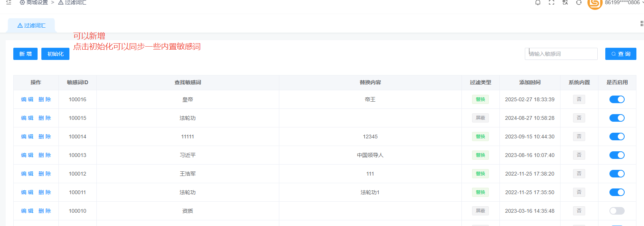644x226 pixels.
Task: Delete the row with ID 100012
Action: (45, 174)
